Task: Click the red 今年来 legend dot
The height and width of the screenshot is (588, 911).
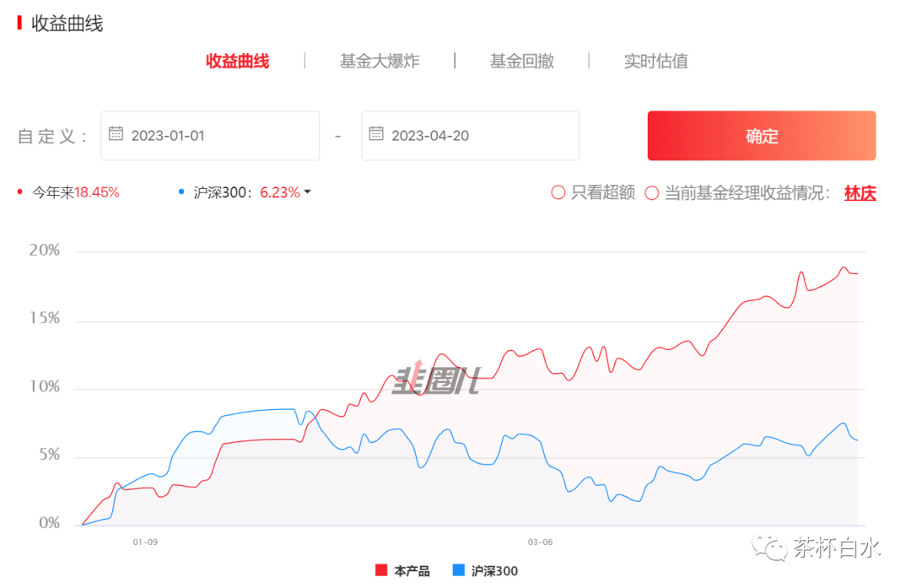Action: coord(21,192)
